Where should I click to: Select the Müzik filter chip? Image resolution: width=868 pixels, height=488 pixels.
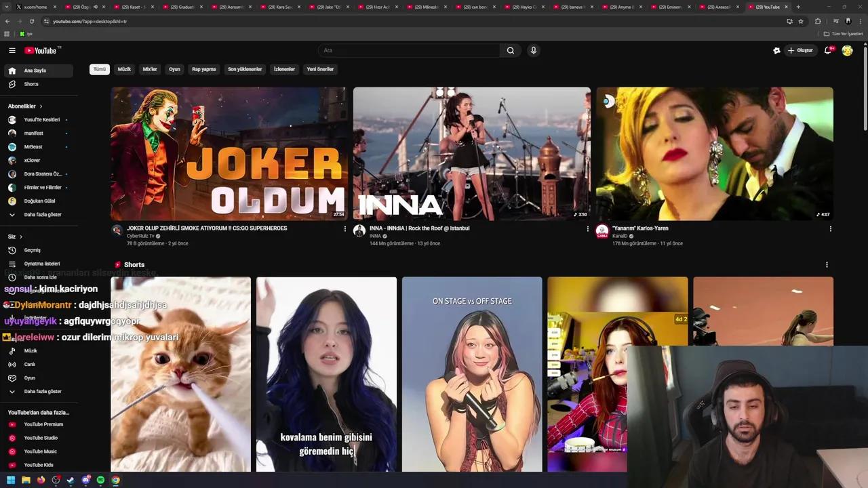124,69
